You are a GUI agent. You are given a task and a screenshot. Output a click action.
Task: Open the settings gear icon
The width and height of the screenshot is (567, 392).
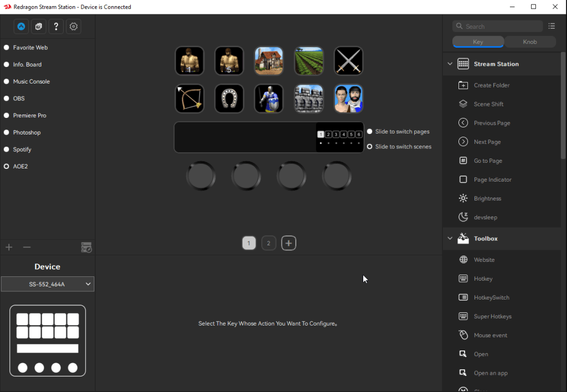pos(74,27)
